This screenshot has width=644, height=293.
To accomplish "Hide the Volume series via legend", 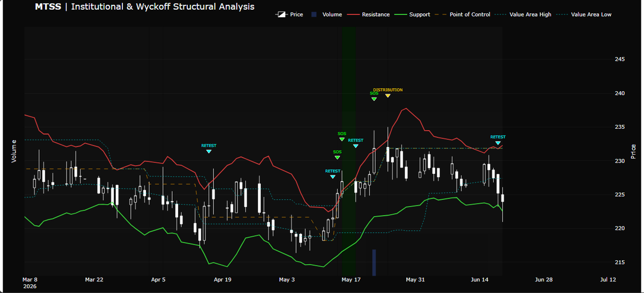I will [326, 14].
